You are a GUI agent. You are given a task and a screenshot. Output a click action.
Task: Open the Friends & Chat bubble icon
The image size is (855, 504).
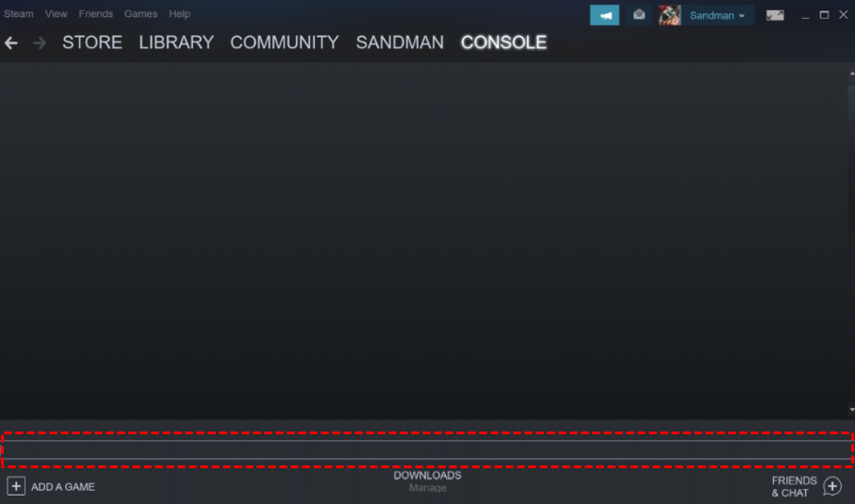832,486
